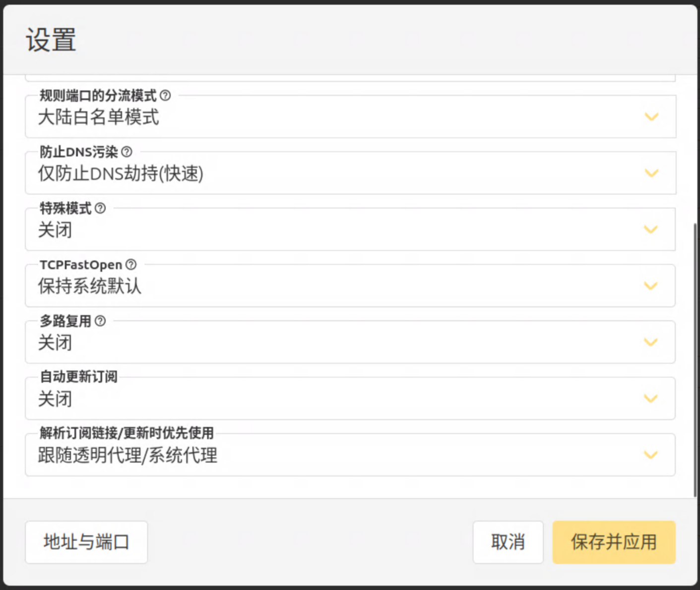
Task: Expand the 跟随透明代理/系统代理 dropdown chevron
Action: pyautogui.click(x=651, y=455)
